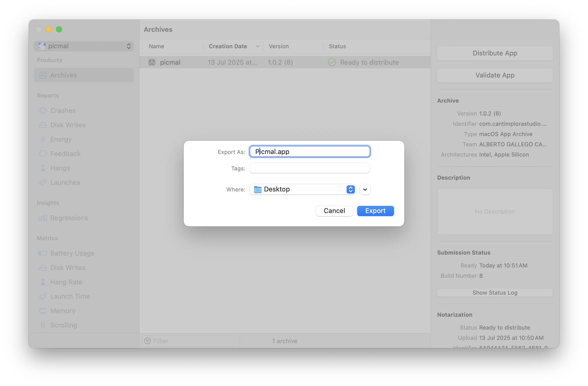Image resolution: width=588 pixels, height=386 pixels.
Task: Click the Crashes icon in sidebar
Action: click(x=43, y=111)
